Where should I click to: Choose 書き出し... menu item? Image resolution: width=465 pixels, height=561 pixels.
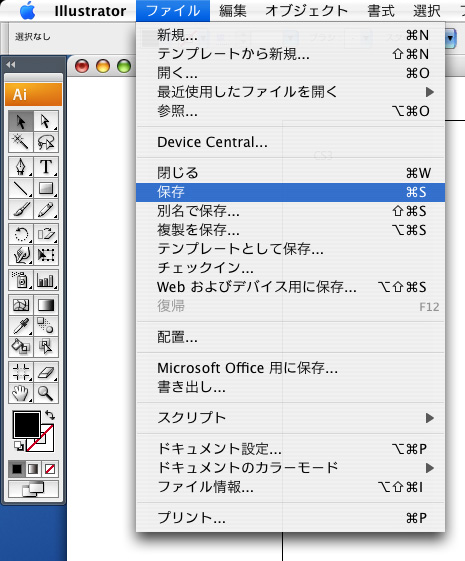[x=290, y=387]
